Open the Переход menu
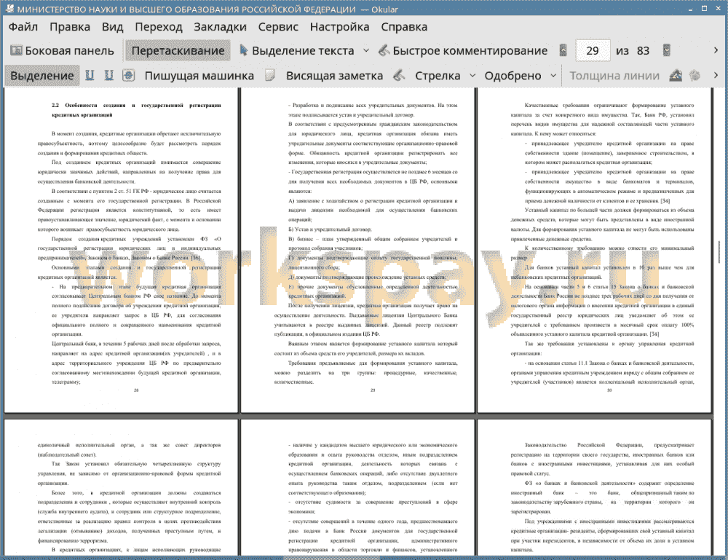Screen dimensions: 728x560 tap(158, 27)
